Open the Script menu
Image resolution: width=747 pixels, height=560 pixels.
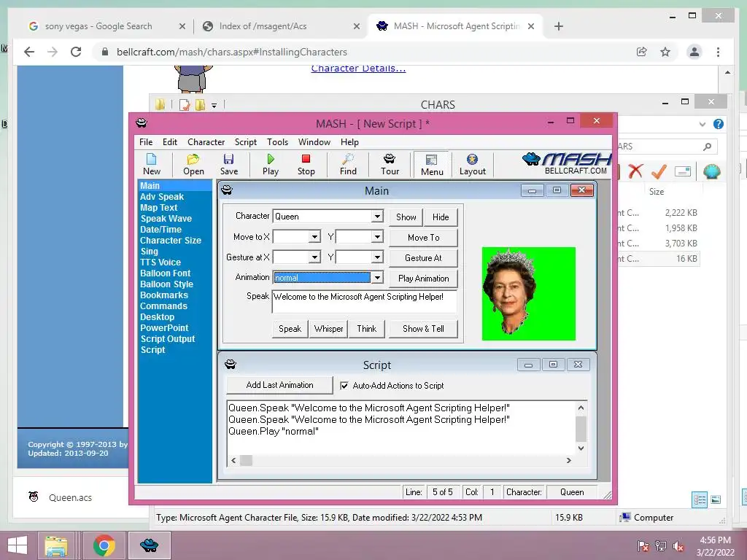[246, 142]
